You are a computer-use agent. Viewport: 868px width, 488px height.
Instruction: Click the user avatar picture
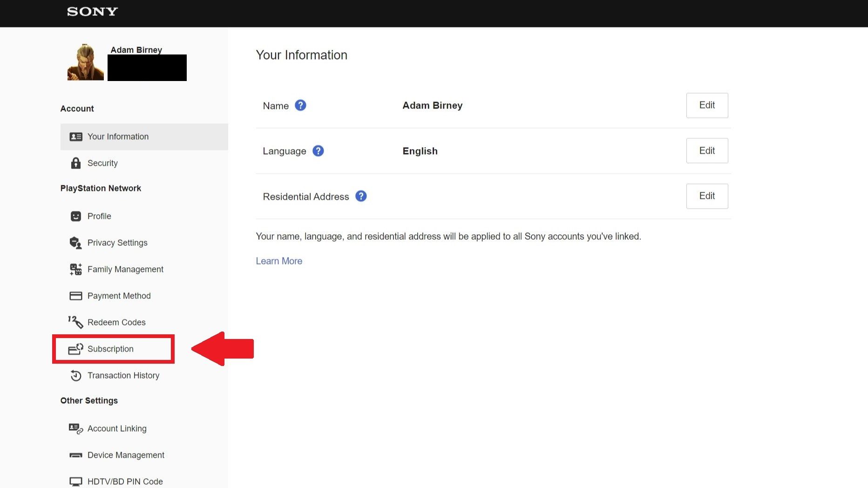(x=85, y=62)
